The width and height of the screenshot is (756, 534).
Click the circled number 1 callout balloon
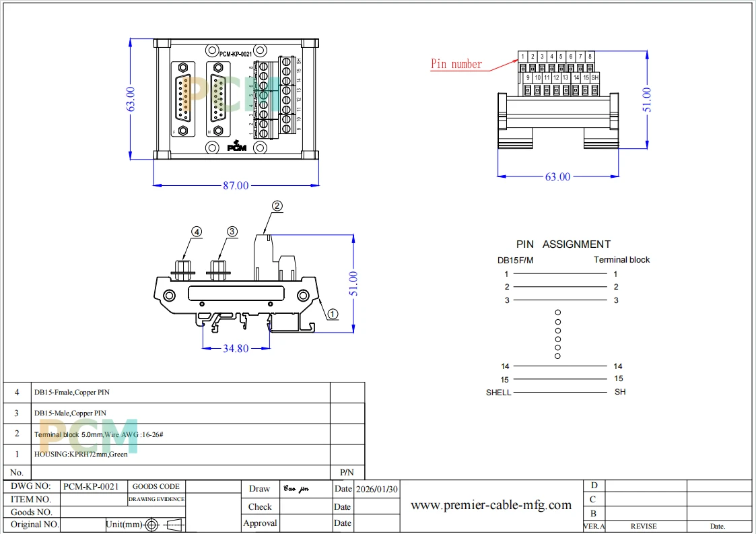click(x=333, y=314)
